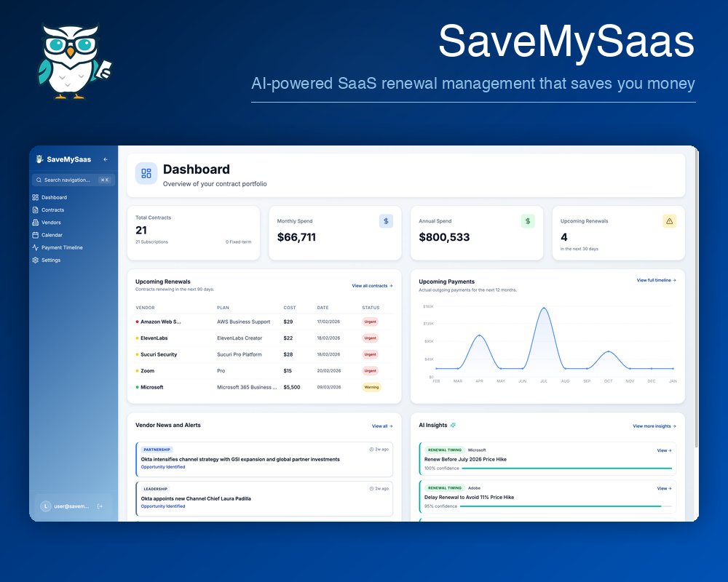Open View all vendor news link
This screenshot has height=582, width=728.
(x=382, y=426)
